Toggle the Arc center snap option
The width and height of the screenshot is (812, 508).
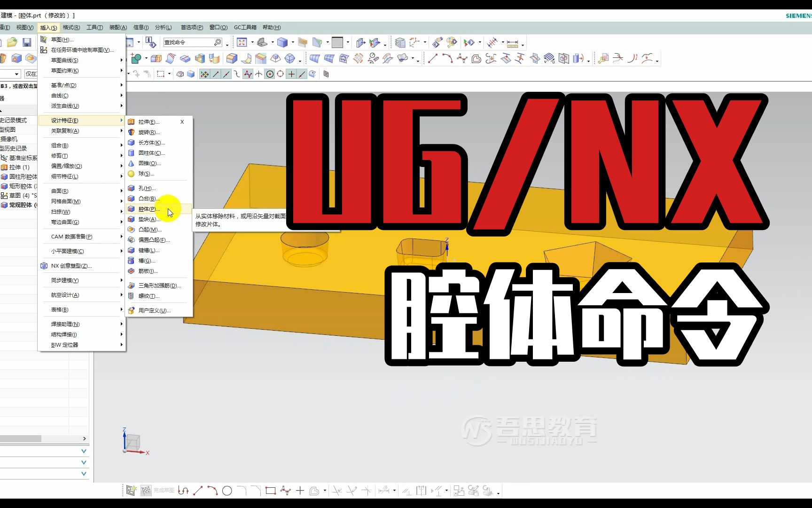click(x=270, y=74)
